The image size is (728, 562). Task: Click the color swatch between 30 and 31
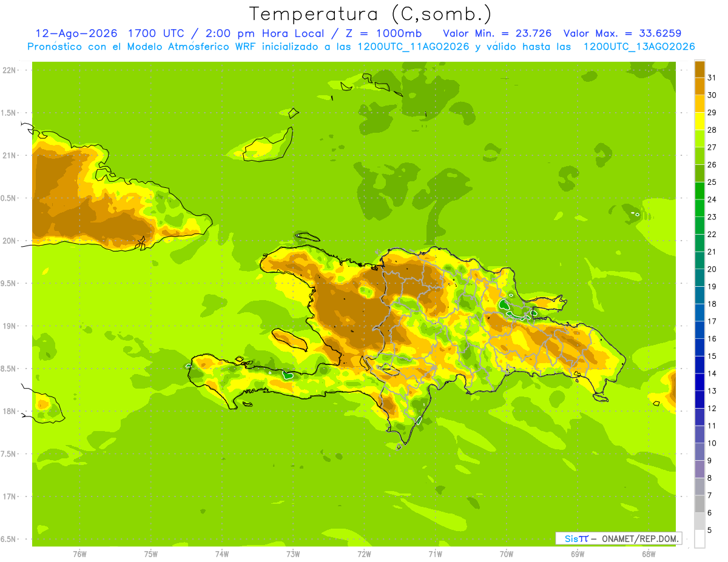tap(700, 86)
